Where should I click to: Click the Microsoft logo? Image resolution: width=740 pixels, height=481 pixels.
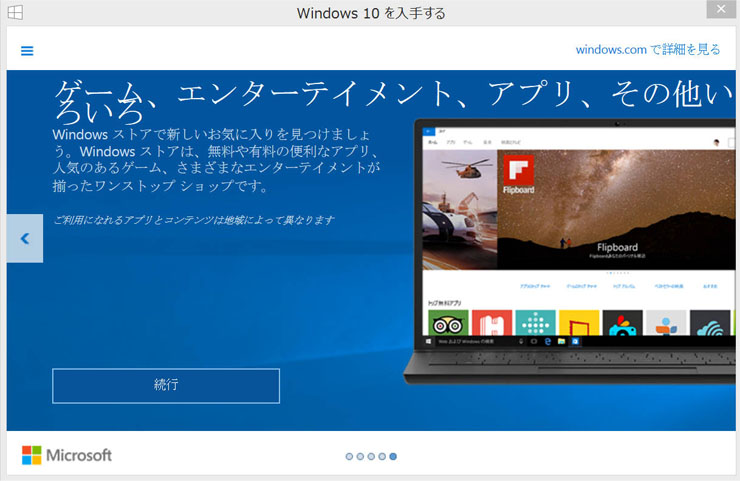[67, 455]
